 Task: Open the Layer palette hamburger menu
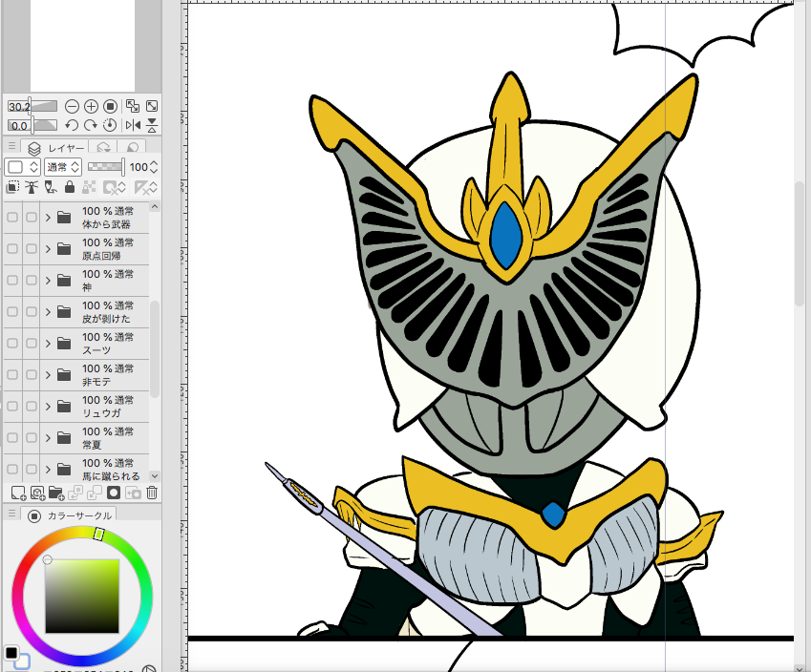click(11, 146)
